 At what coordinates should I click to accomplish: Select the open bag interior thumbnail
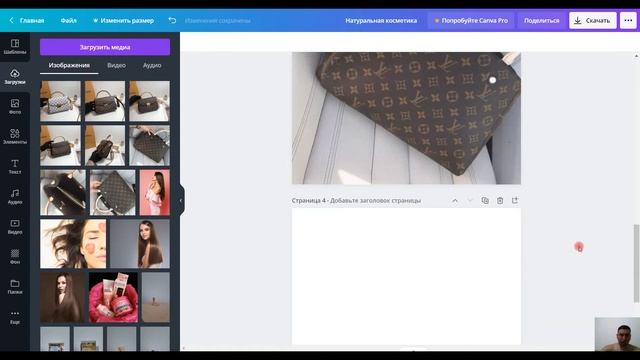click(63, 192)
